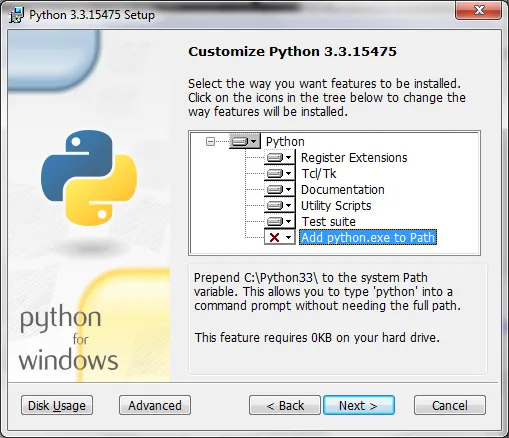Open the dropdown arrow beside Add python.exe to Path
509x438 pixels.
point(289,238)
